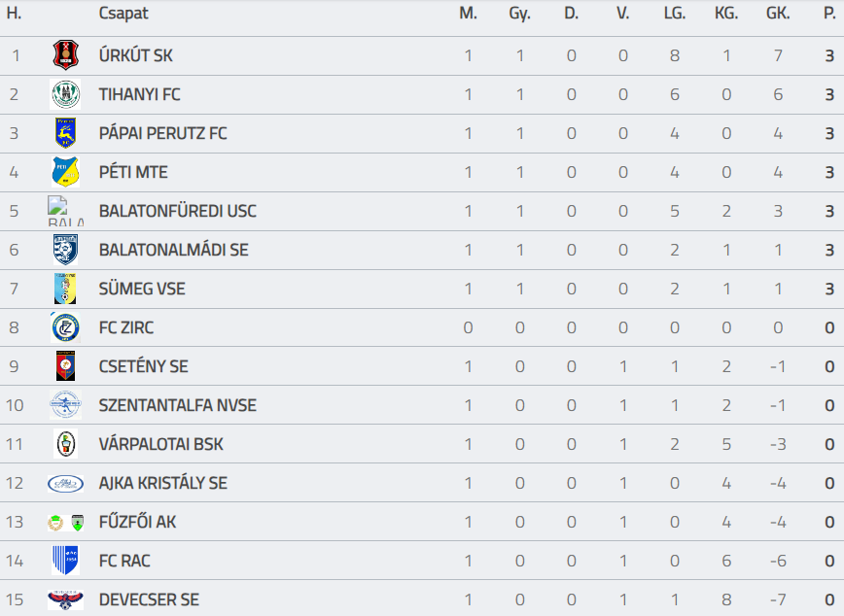Click the broken Balatonfüredi USC logo image

66,211
